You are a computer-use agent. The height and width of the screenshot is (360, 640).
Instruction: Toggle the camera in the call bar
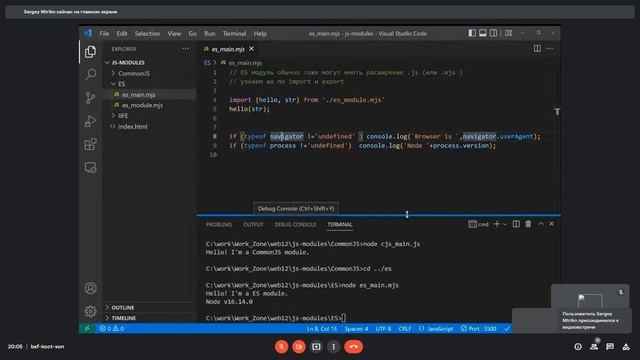pos(299,347)
